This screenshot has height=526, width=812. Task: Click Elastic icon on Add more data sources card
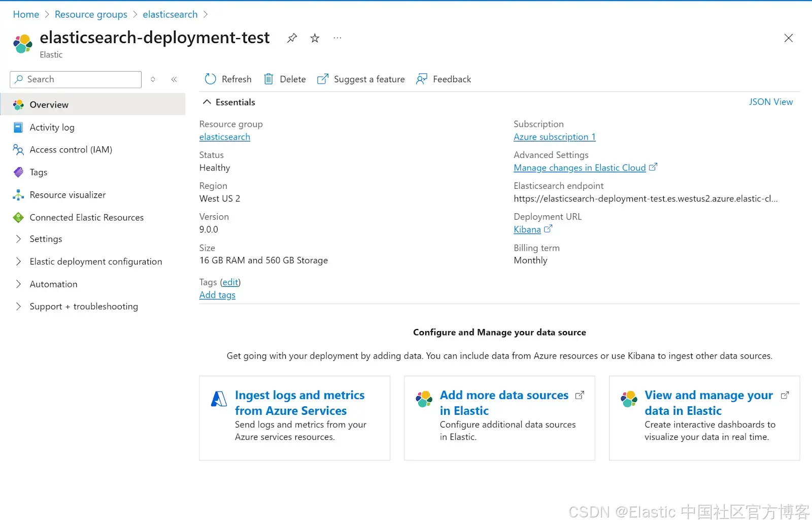(424, 399)
